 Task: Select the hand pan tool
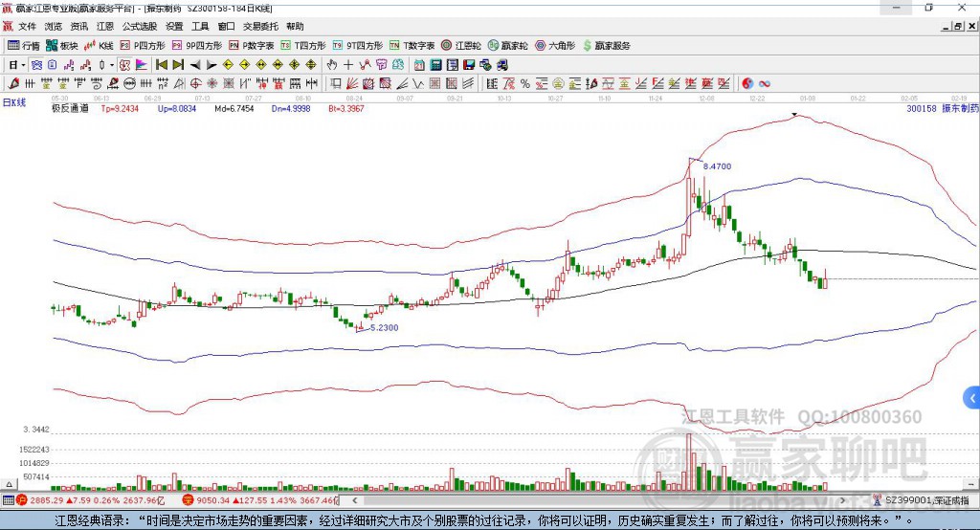332,65
